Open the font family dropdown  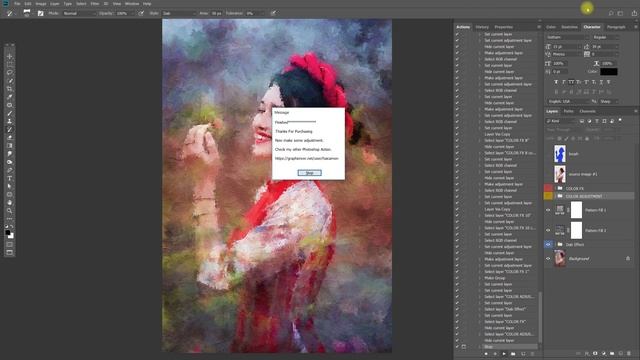[567, 37]
